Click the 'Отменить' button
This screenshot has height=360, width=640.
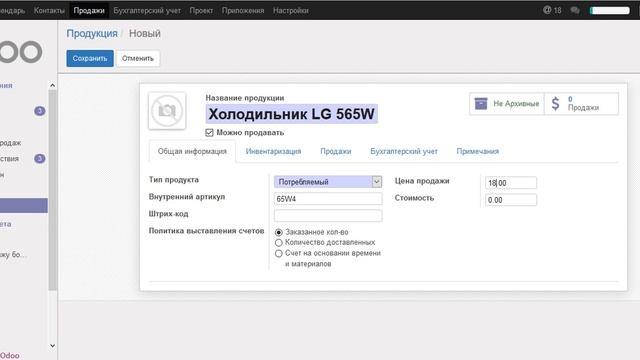[x=138, y=58]
